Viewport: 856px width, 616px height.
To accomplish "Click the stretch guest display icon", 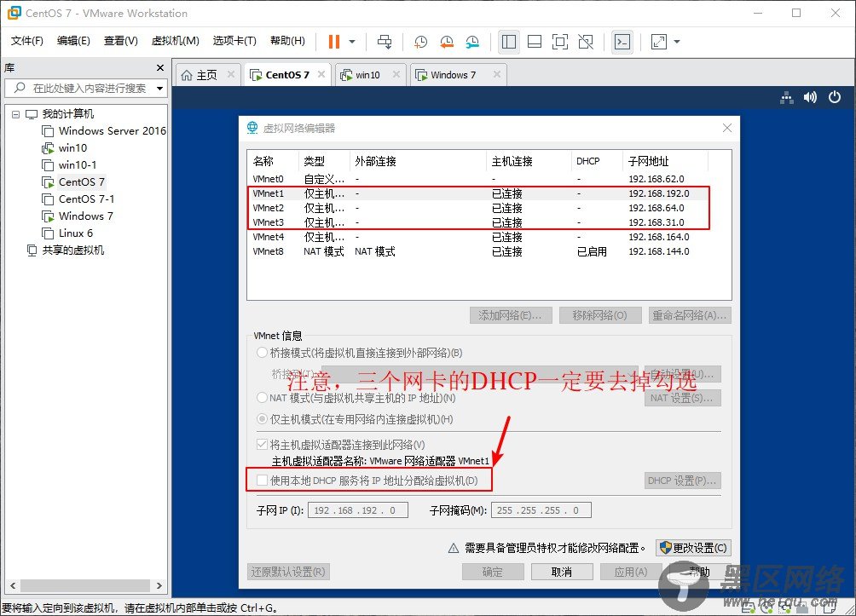I will coord(659,42).
